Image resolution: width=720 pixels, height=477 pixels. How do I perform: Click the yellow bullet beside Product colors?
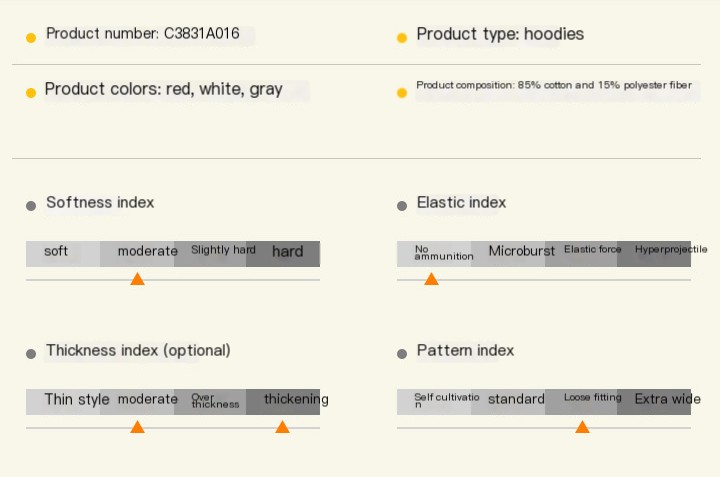pyautogui.click(x=31, y=92)
